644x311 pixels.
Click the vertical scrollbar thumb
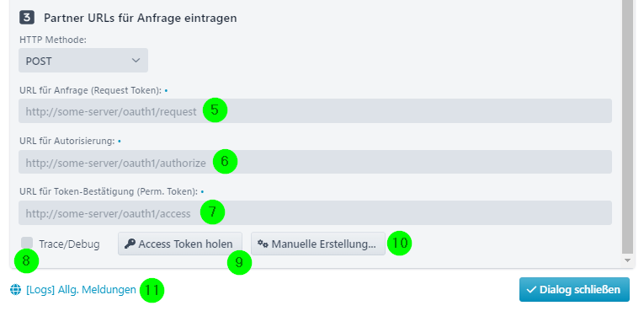(x=627, y=126)
